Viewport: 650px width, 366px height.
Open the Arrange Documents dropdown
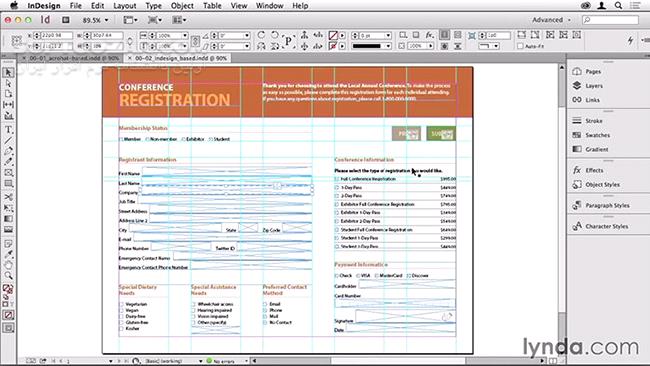(179, 20)
